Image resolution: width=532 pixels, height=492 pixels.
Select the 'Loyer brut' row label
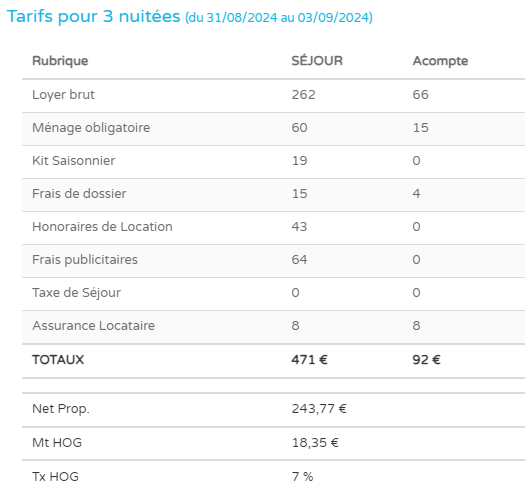(x=63, y=94)
